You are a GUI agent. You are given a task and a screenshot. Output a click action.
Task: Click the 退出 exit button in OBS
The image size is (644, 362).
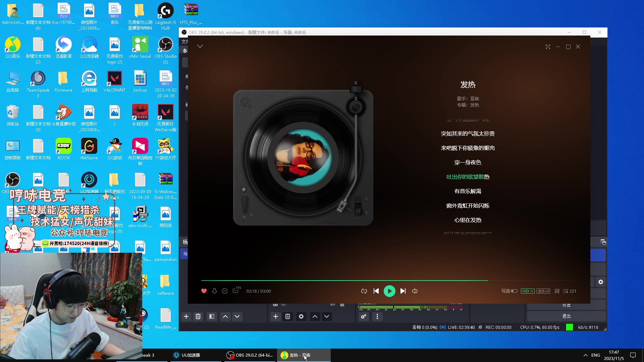[567, 316]
